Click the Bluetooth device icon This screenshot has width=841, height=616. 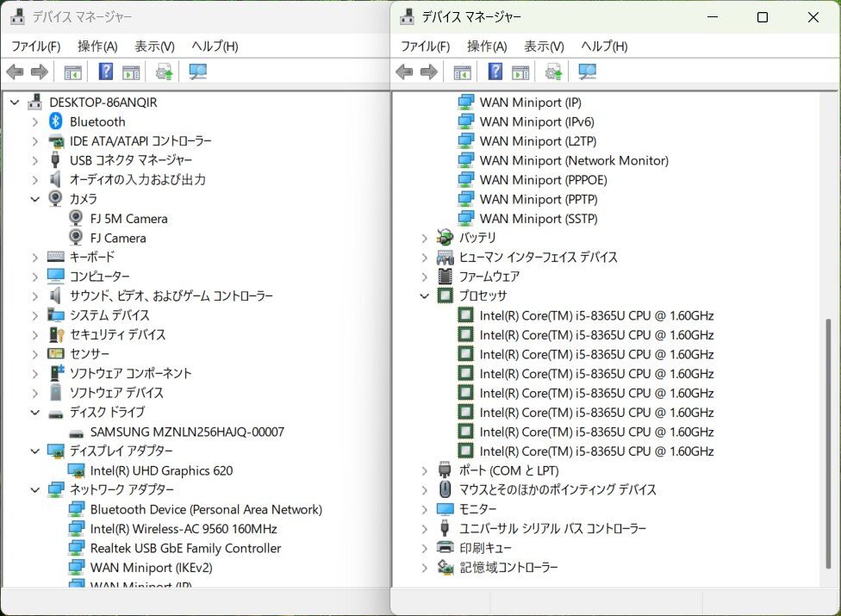pos(55,121)
